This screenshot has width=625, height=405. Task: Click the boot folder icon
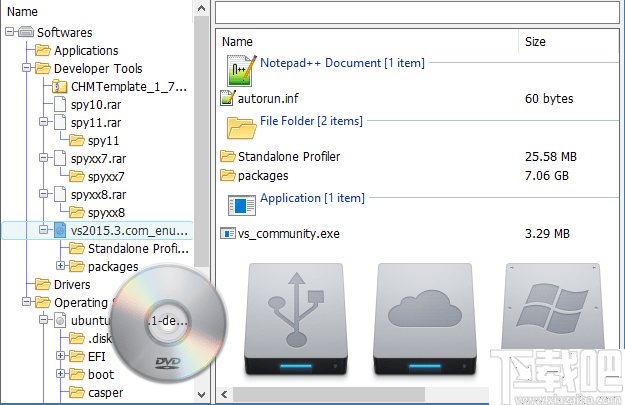77,374
